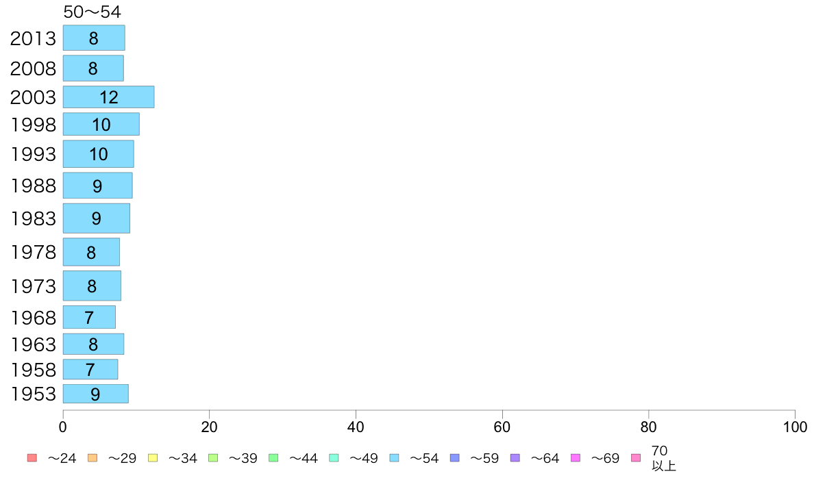Click the orange ~29 legend swatch
The width and height of the screenshot is (814, 504).
(92, 458)
